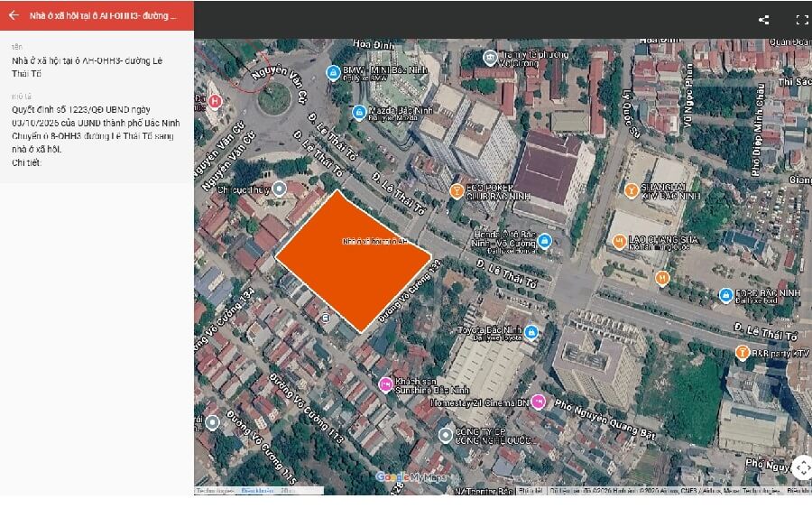Open BMW - MINI Bắc Ninh marker
812x508 pixels.
click(x=333, y=72)
